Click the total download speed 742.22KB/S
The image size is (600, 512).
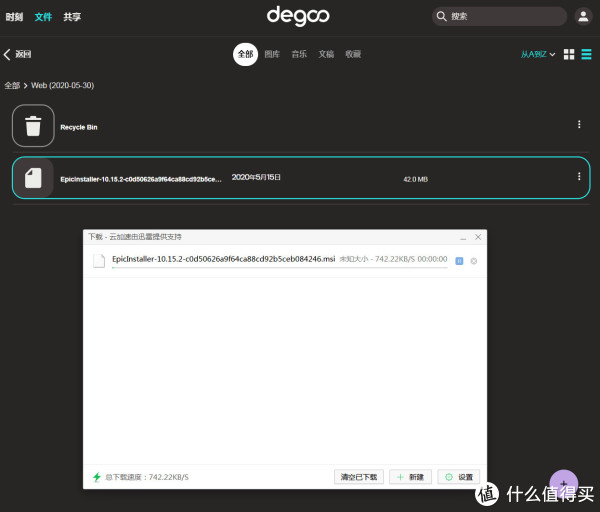(x=147, y=477)
